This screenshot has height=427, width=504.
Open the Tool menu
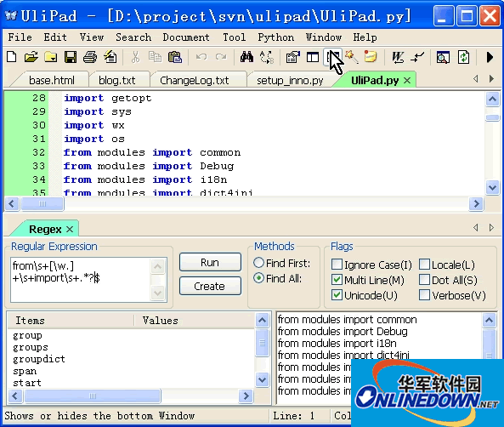[x=235, y=37]
